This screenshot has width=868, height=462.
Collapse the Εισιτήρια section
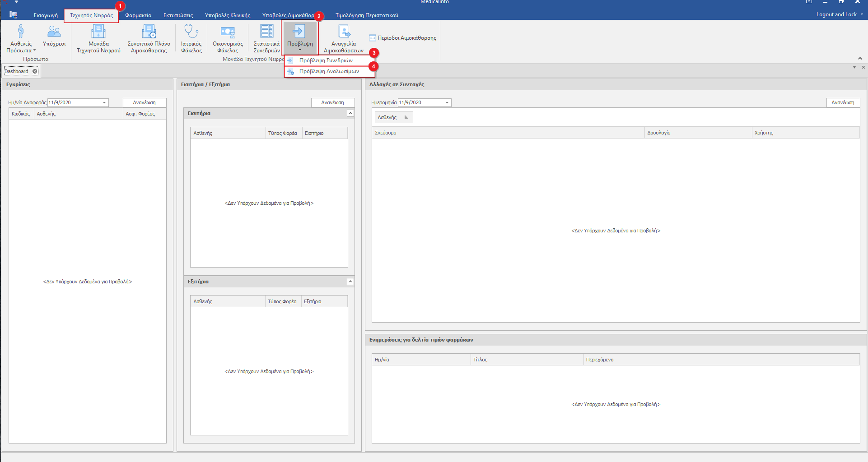coord(350,113)
